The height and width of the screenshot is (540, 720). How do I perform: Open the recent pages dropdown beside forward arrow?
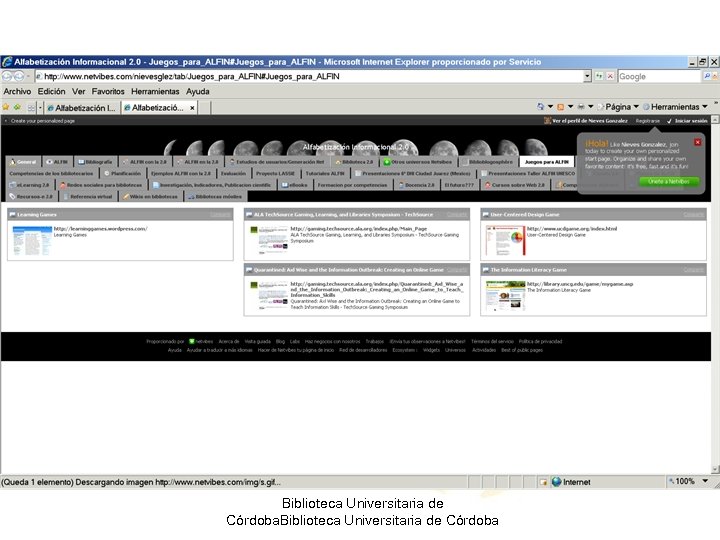click(x=28, y=76)
